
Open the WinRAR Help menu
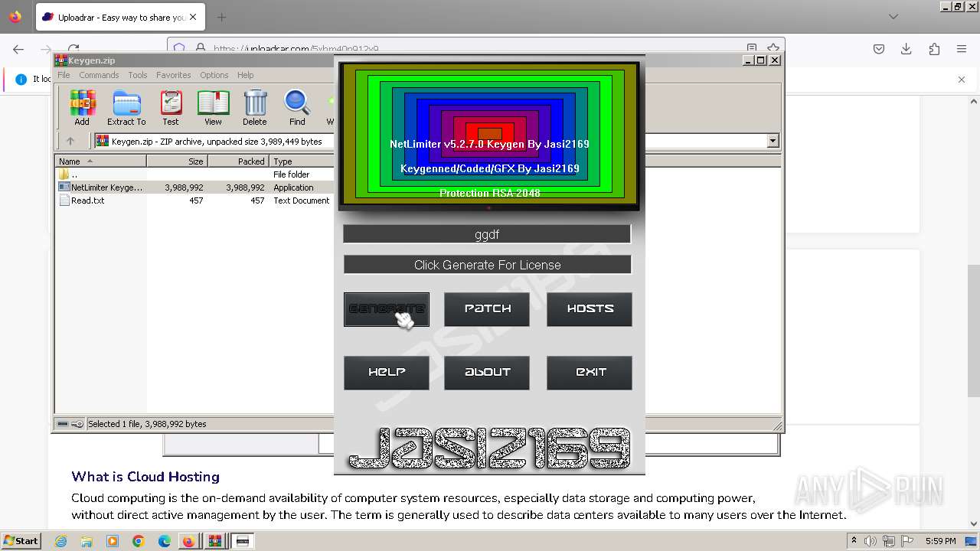click(245, 75)
